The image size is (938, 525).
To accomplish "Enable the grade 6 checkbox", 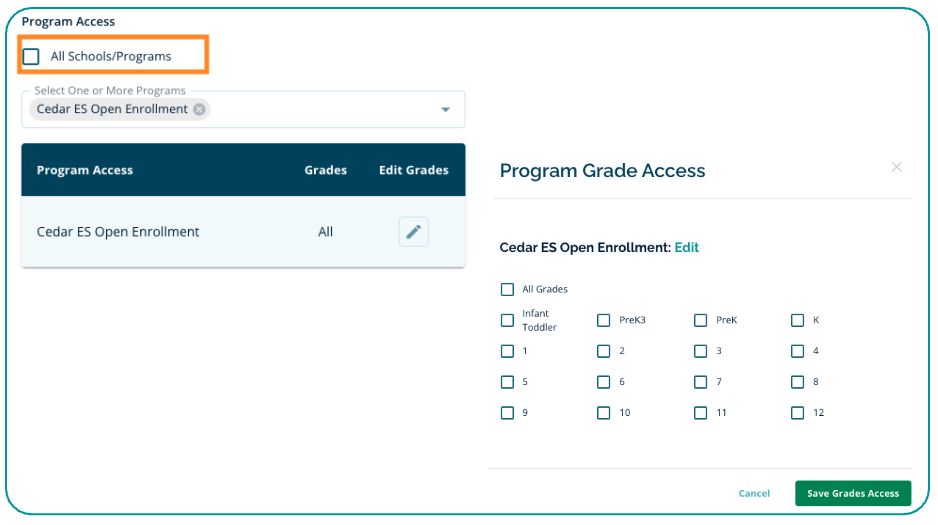I will click(x=604, y=382).
